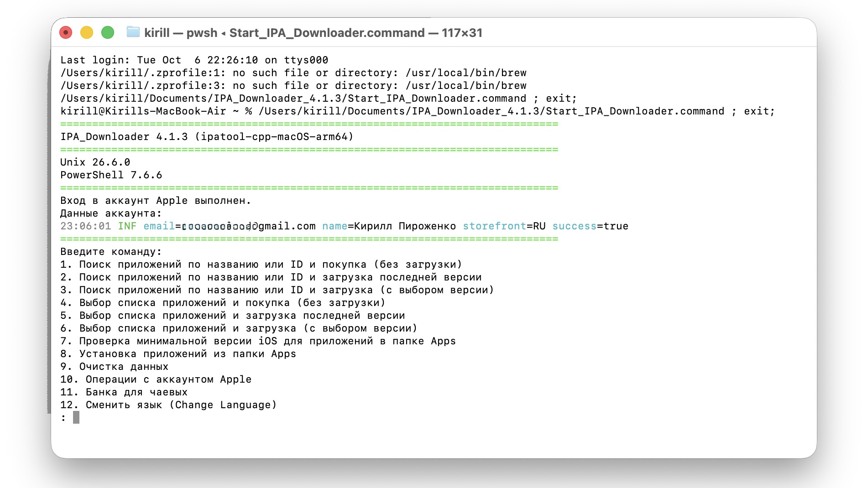Click the 'Last login: Tue Oct 6' line
The width and height of the screenshot is (868, 488).
pos(194,60)
